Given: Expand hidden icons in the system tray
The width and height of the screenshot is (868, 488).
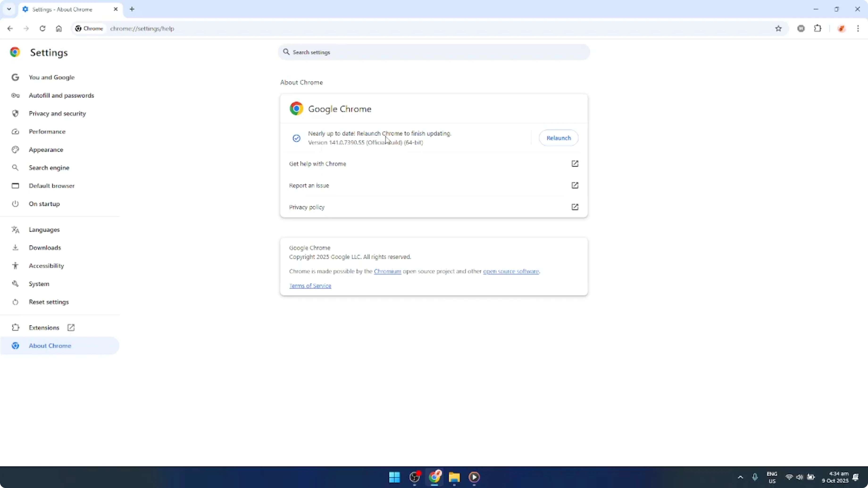Looking at the screenshot, I should tap(740, 477).
